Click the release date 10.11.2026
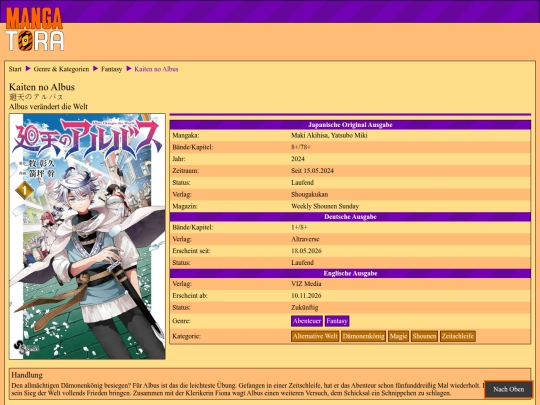 pyautogui.click(x=306, y=295)
